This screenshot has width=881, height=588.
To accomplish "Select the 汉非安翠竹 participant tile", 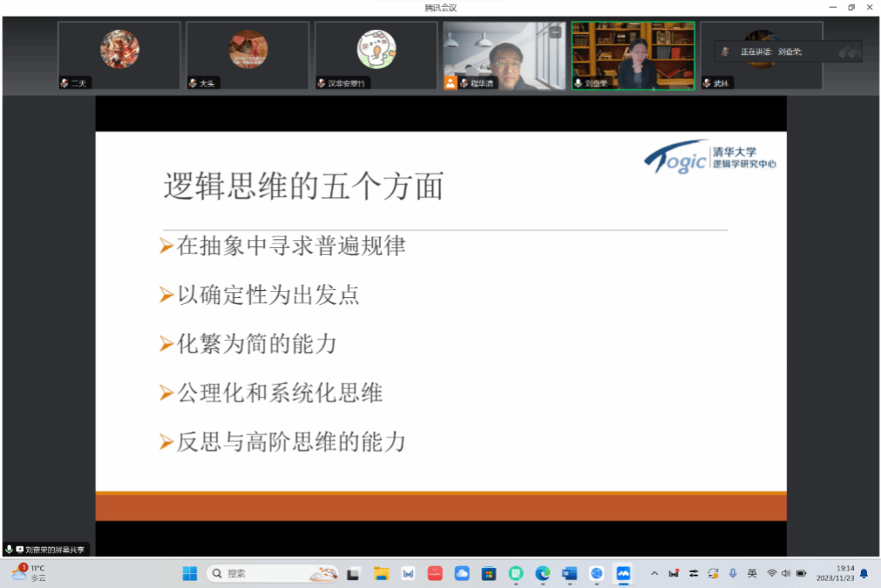I will [x=376, y=56].
